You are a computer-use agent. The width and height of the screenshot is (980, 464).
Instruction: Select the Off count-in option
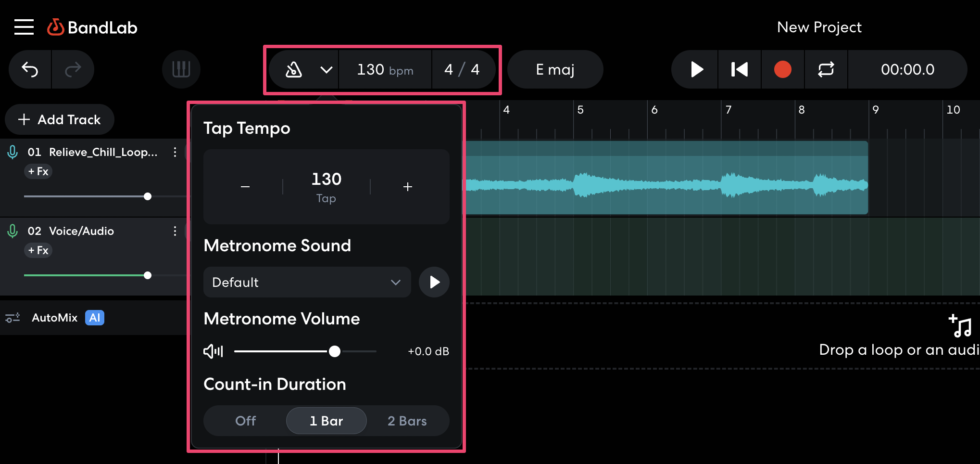pyautogui.click(x=245, y=421)
